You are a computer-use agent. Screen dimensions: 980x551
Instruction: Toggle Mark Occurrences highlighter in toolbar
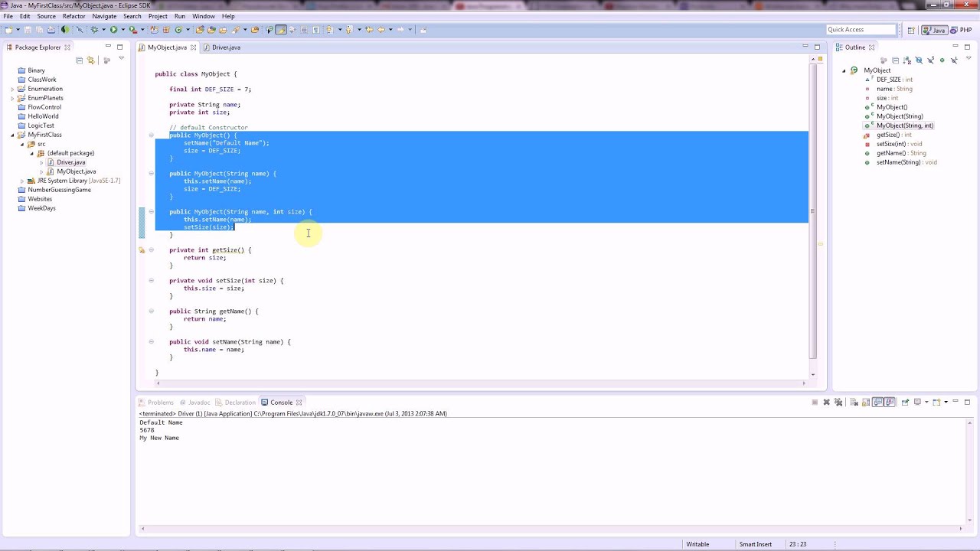tap(281, 30)
